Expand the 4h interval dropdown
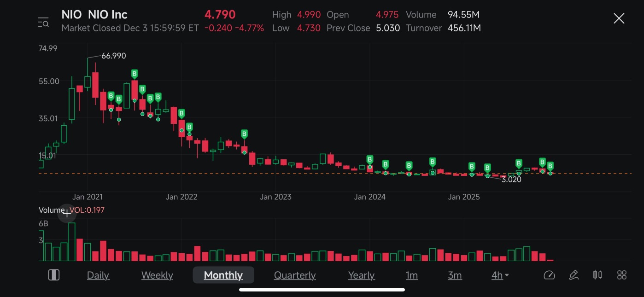This screenshot has height=297, width=644. (x=500, y=275)
